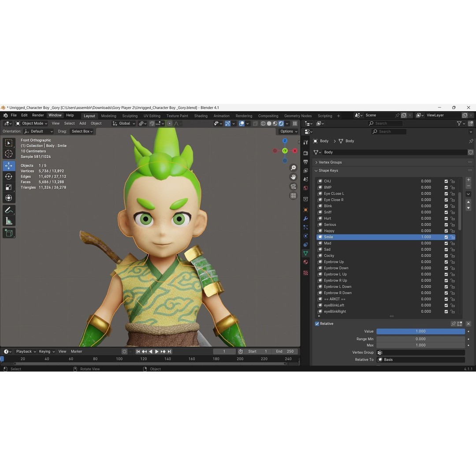Move shape key down arrow
Viewport: 476px width, 476px height.
(469, 208)
